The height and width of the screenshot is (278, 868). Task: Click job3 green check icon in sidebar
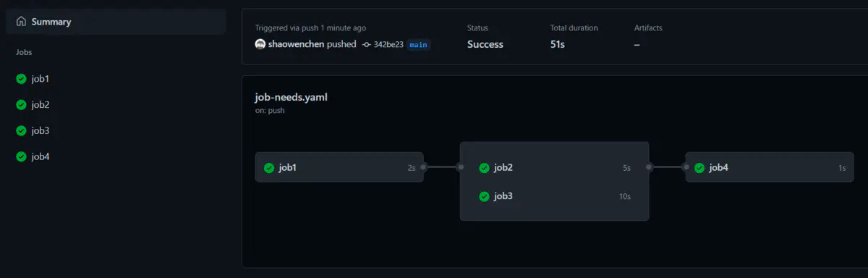(21, 131)
